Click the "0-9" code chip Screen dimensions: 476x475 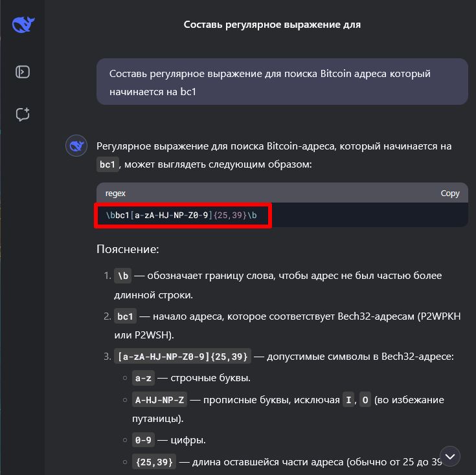(x=143, y=441)
